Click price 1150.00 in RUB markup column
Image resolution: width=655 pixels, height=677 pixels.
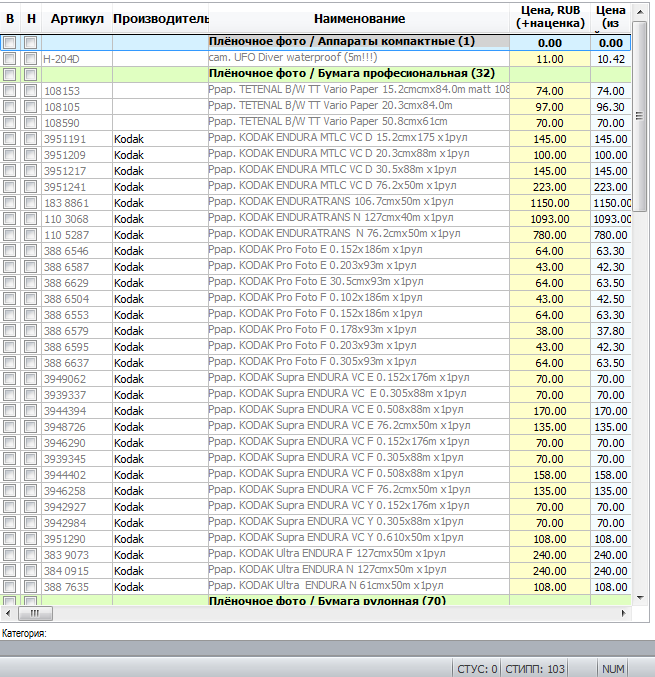(550, 203)
